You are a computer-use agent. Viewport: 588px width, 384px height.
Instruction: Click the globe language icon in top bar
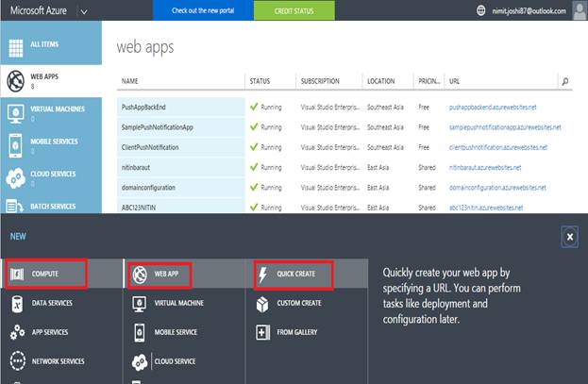480,10
